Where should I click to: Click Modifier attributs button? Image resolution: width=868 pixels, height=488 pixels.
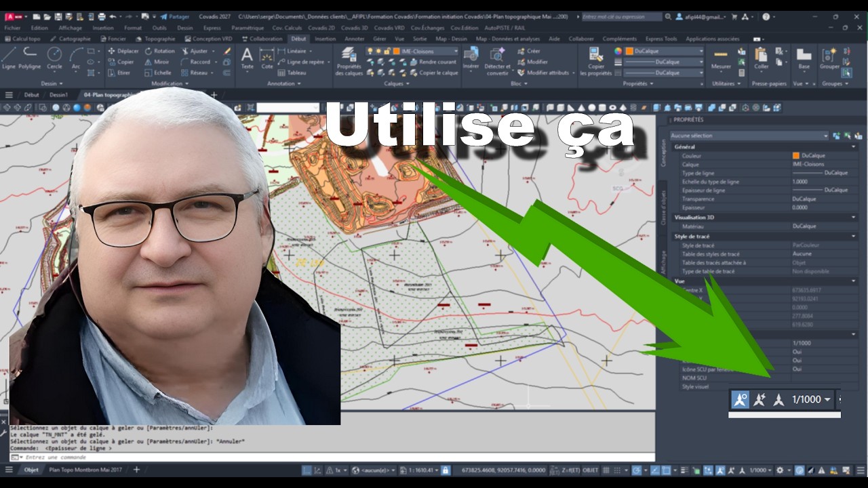point(543,73)
